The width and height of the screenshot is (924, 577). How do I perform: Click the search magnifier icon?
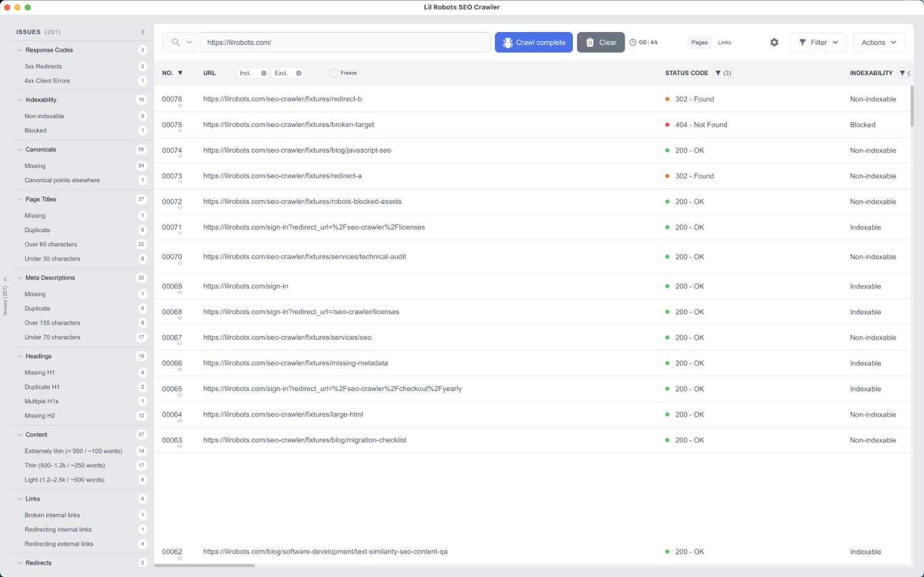(x=176, y=42)
